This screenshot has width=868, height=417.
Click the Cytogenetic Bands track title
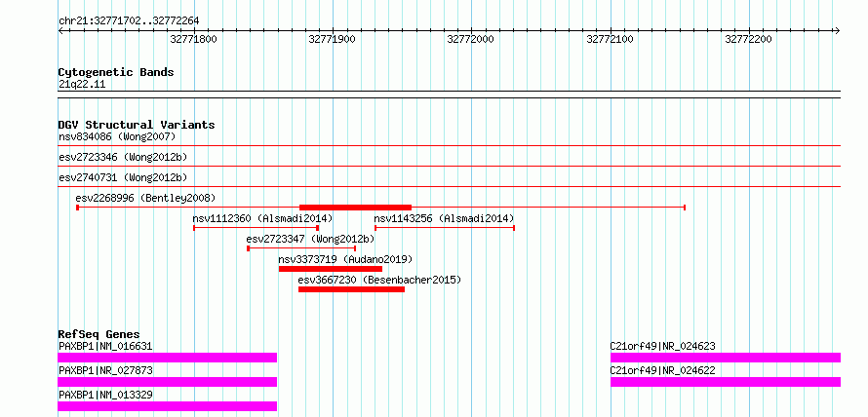tap(116, 72)
